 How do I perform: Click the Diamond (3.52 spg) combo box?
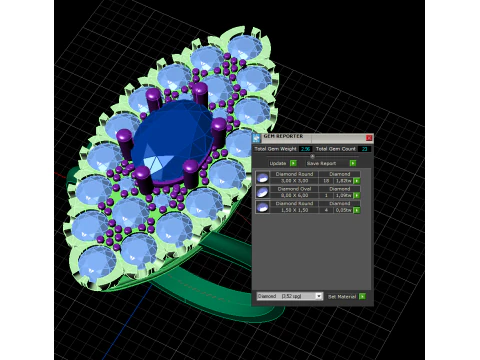coord(289,296)
